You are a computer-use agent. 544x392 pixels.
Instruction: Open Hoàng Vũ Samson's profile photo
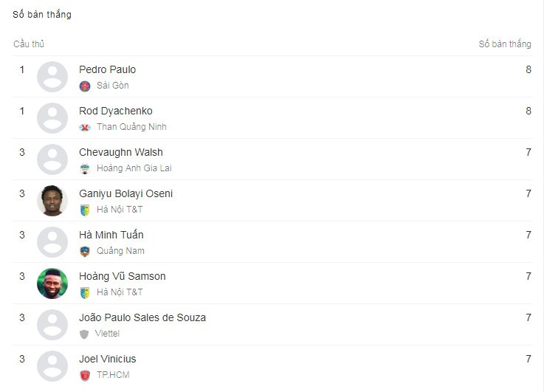pyautogui.click(x=52, y=283)
